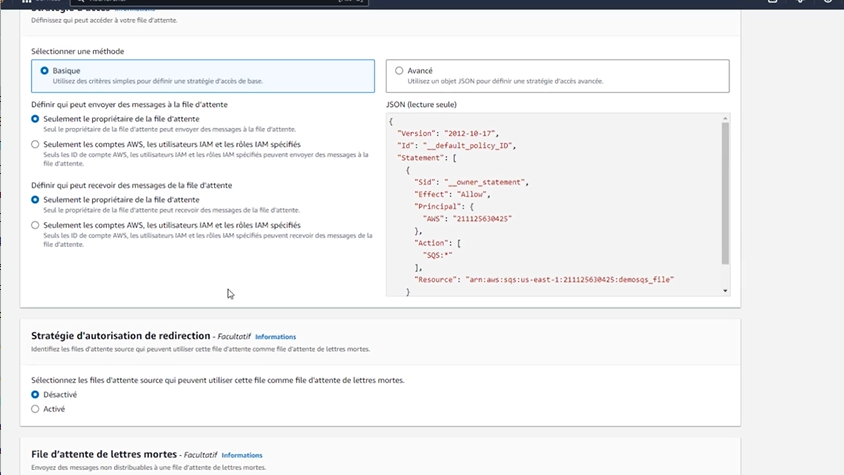Choose Désactivé for the redirect authorization policy

(x=36, y=395)
